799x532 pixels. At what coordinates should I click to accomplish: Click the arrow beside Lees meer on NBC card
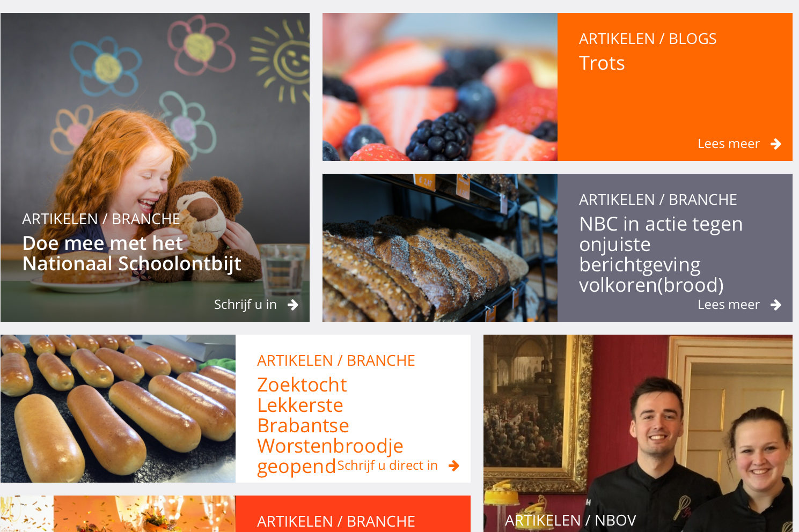pyautogui.click(x=775, y=305)
